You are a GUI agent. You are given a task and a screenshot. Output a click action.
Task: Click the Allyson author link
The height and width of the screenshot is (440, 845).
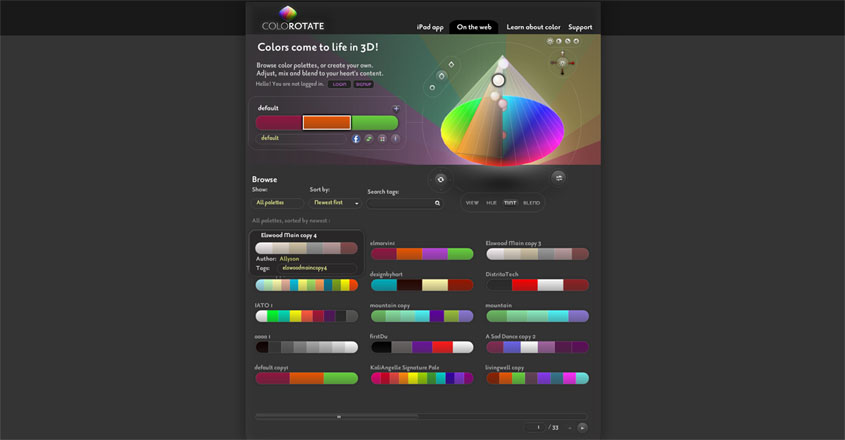[289, 258]
